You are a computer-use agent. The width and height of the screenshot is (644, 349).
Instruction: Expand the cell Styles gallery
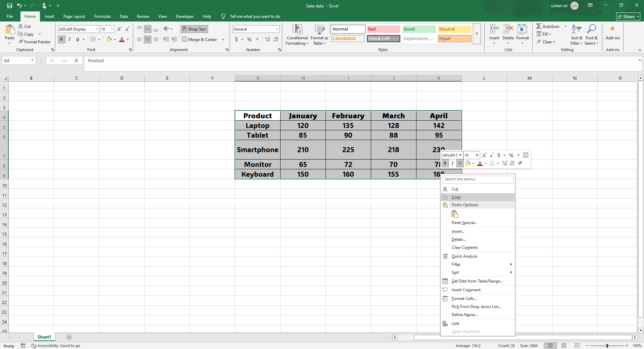click(x=477, y=34)
